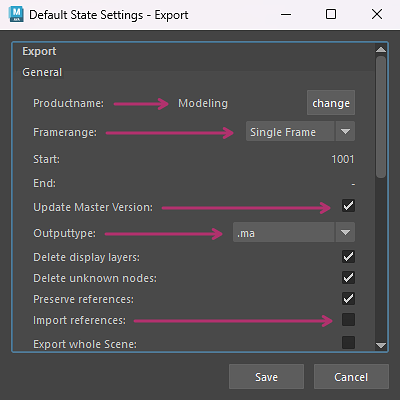Click the vertical scrollbar thumb
Image resolution: width=400 pixels, height=400 pixels.
pyautogui.click(x=381, y=117)
